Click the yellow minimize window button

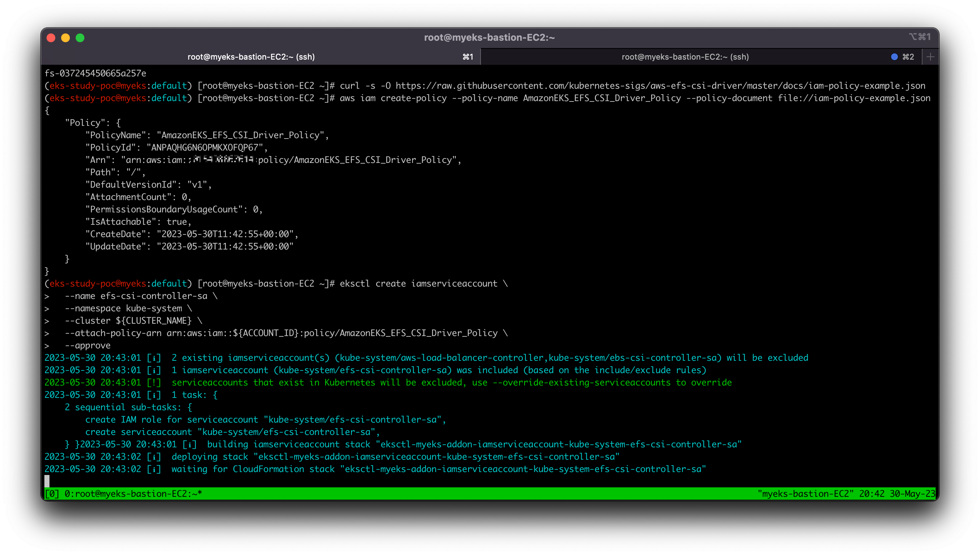[65, 38]
